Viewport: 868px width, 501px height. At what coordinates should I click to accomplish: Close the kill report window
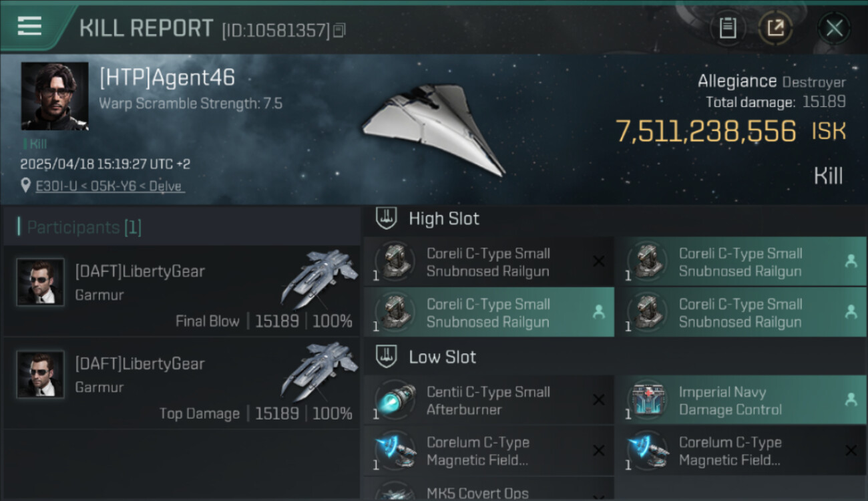834,28
